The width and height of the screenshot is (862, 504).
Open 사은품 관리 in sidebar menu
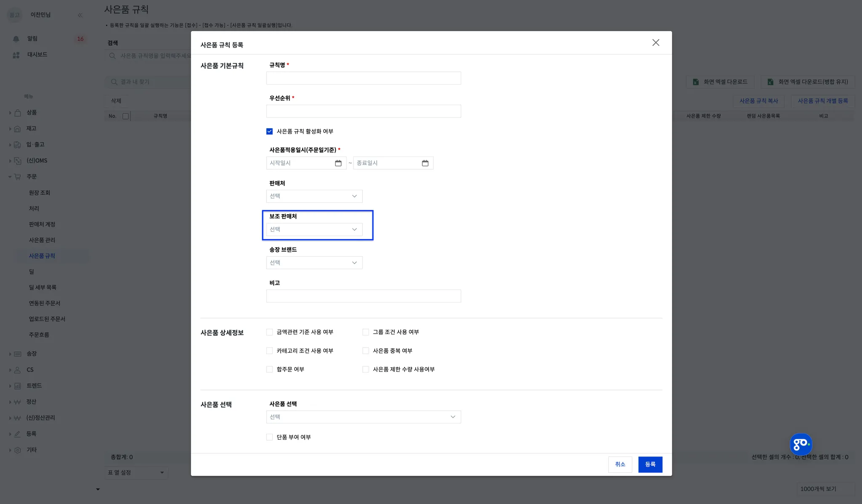coord(42,240)
